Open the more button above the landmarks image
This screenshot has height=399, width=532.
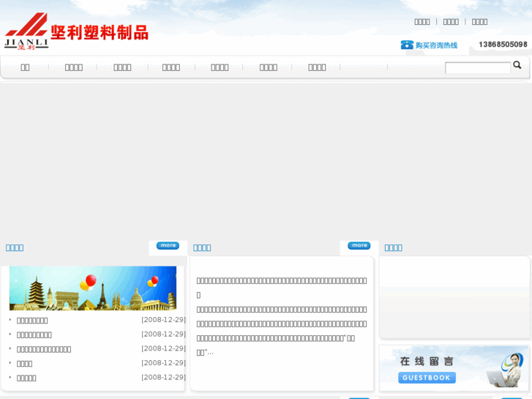pos(168,245)
